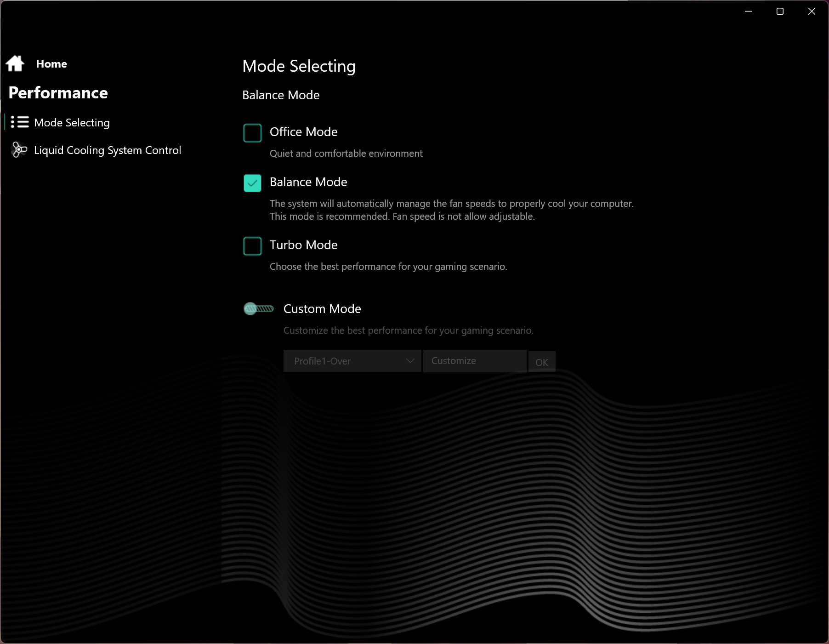This screenshot has height=644, width=829.
Task: Open Liquid Cooling System Control page
Action: 108,150
